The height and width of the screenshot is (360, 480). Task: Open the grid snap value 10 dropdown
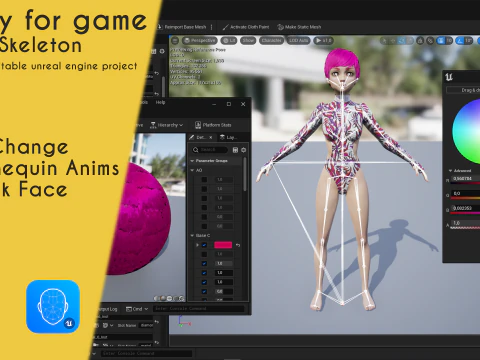tap(449, 41)
